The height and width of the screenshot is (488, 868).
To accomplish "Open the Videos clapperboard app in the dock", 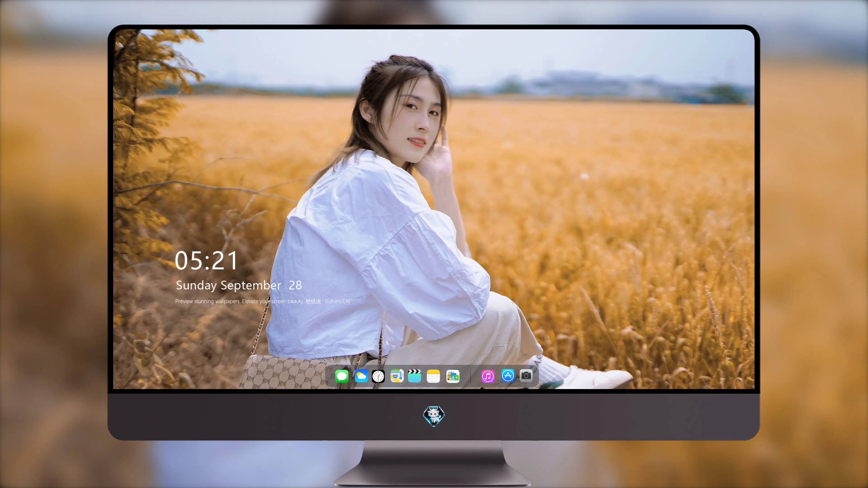I will 415,376.
